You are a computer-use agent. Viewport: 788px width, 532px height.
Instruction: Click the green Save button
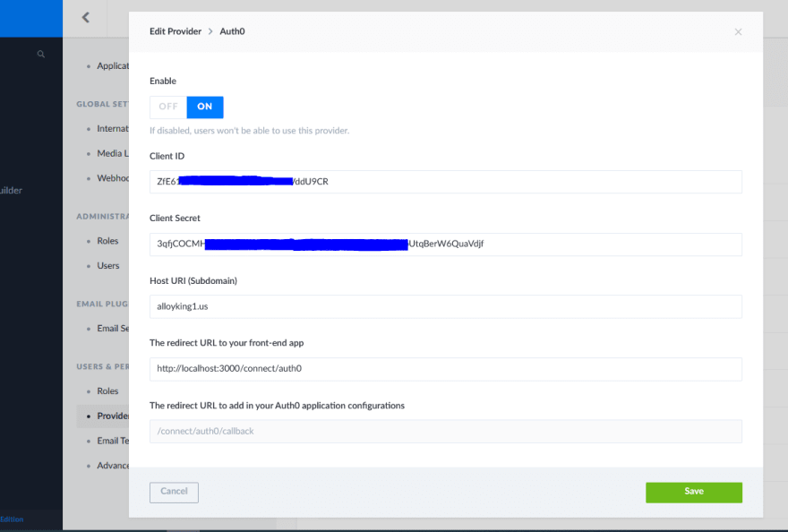pyautogui.click(x=693, y=493)
